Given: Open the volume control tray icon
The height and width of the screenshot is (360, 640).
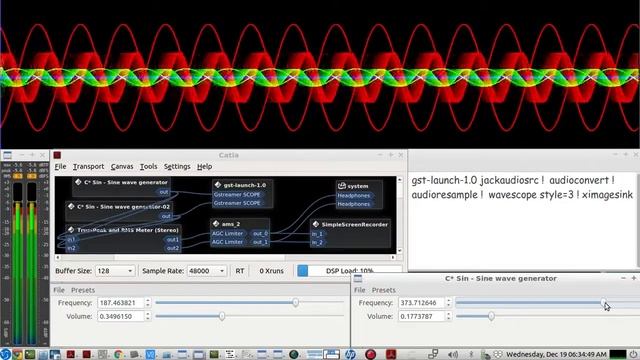Looking at the screenshot, I should coord(453,354).
